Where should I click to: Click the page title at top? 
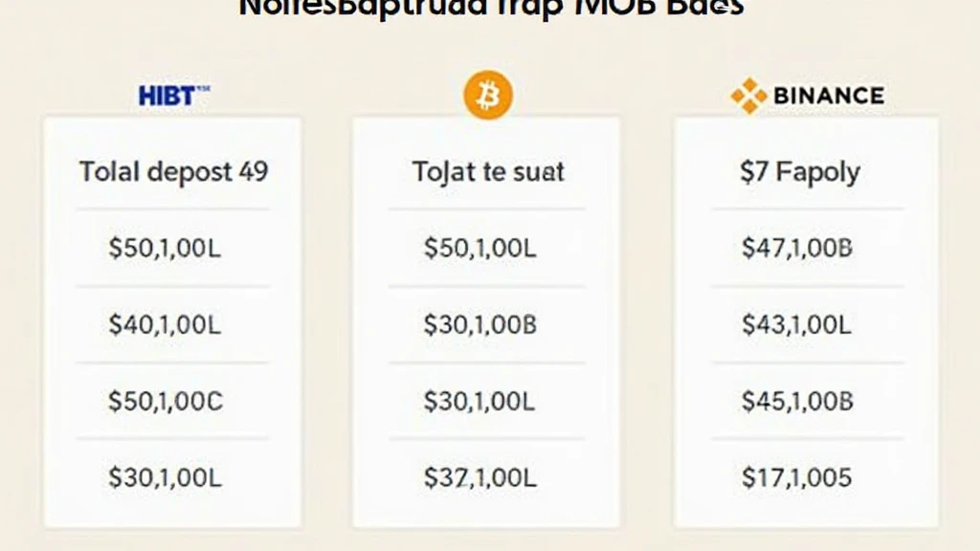(490, 8)
